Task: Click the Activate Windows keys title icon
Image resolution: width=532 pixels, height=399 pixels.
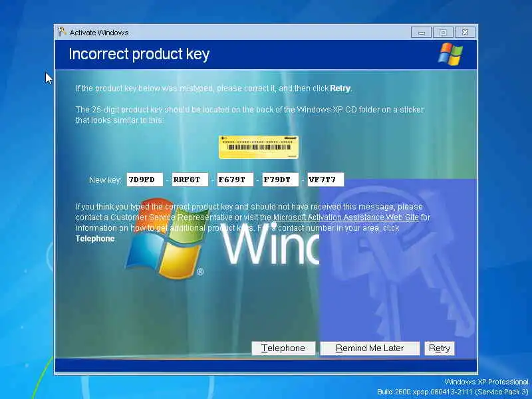Action: 62,32
